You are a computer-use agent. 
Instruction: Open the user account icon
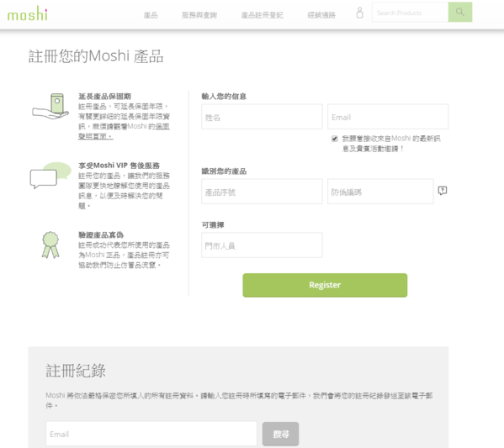(x=359, y=13)
